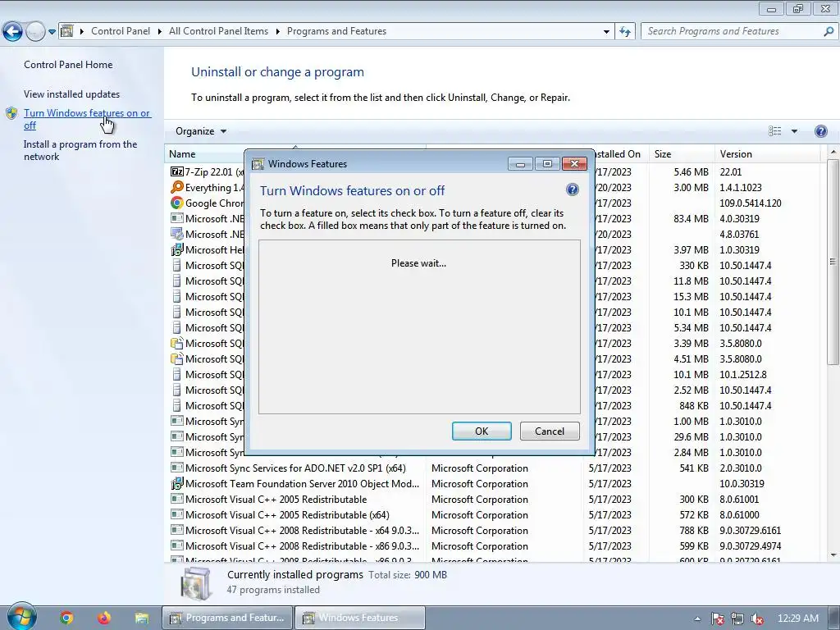Click version 4.8.03761 cell
The height and width of the screenshot is (630, 840).
coord(739,234)
